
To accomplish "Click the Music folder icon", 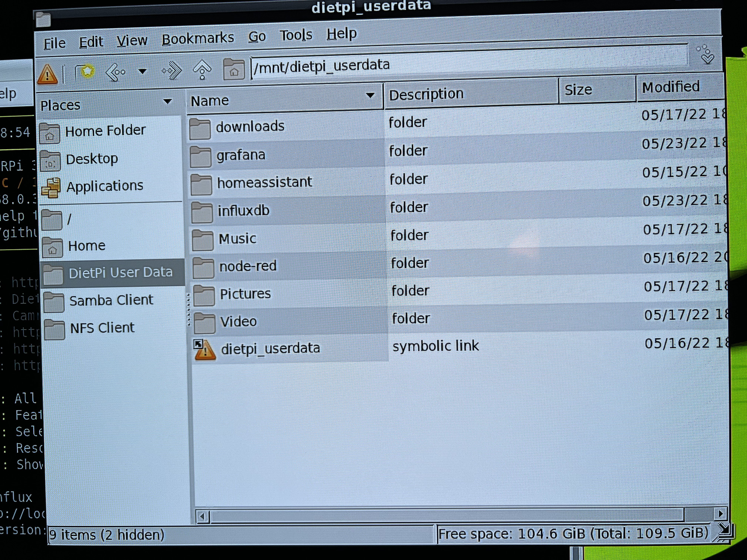I will click(203, 240).
